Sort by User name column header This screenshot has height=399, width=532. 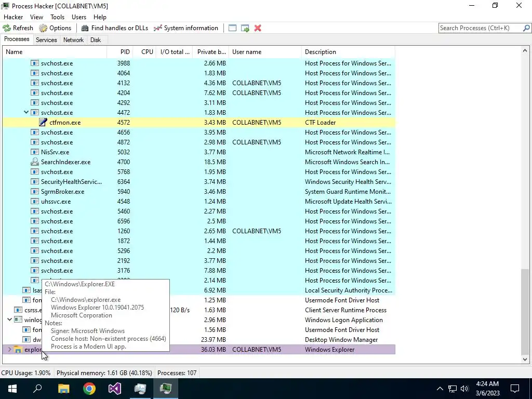click(x=265, y=52)
